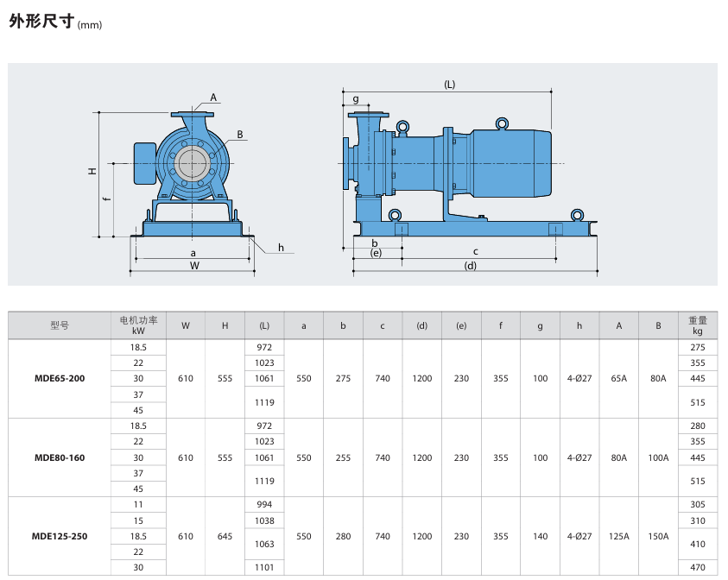This screenshot has width=728, height=580.
Task: Click the side view pump and motor drawing
Action: tap(466, 173)
